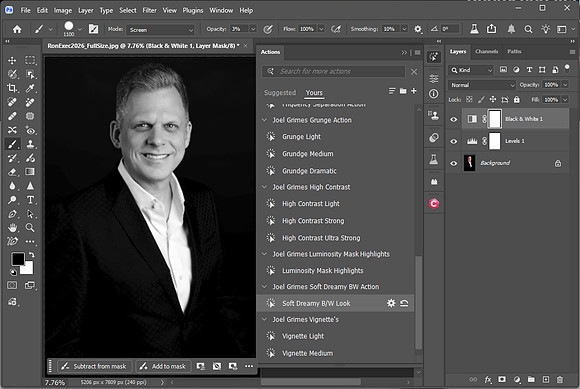Select the Brush tool in toolbox
The width and height of the screenshot is (580, 389).
(12, 144)
